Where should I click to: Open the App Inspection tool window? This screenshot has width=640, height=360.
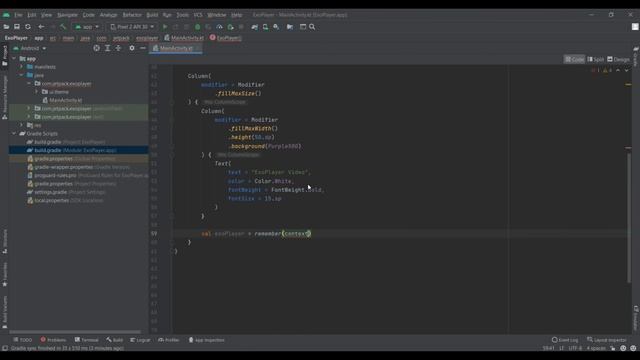(207, 340)
